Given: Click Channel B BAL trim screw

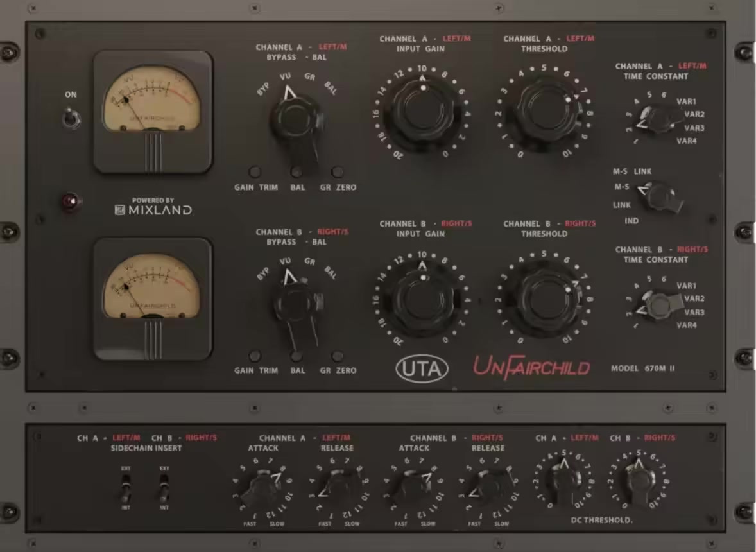Looking at the screenshot, I should click(296, 356).
